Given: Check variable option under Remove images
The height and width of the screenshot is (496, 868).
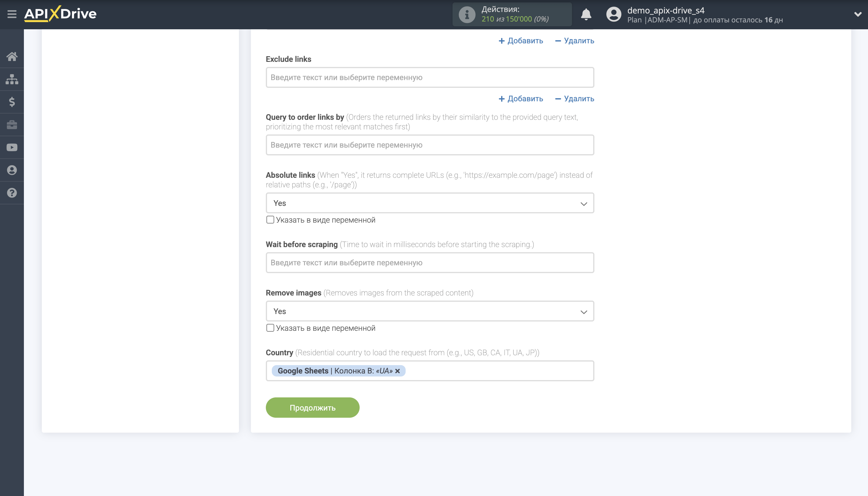Looking at the screenshot, I should tap(270, 328).
